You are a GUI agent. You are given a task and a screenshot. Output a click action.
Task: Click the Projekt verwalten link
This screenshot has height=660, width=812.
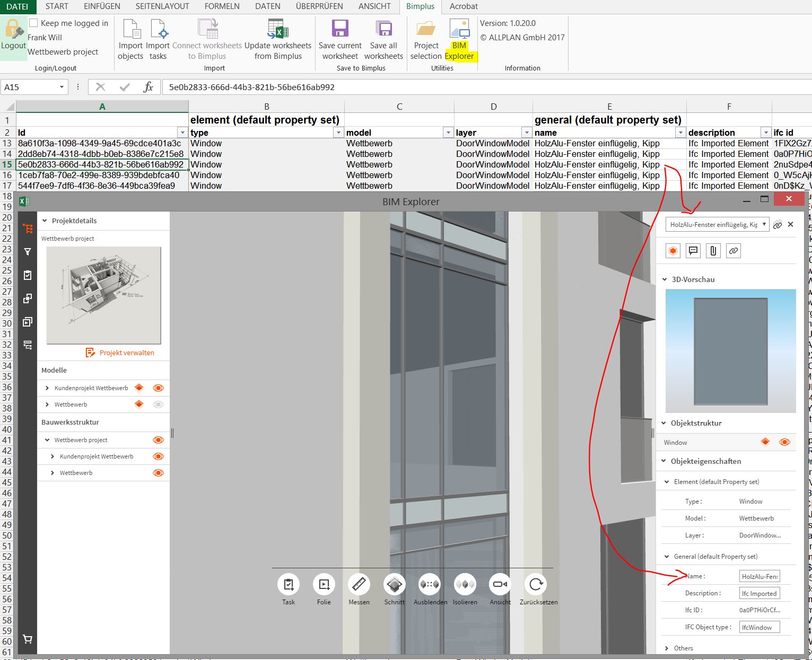126,353
